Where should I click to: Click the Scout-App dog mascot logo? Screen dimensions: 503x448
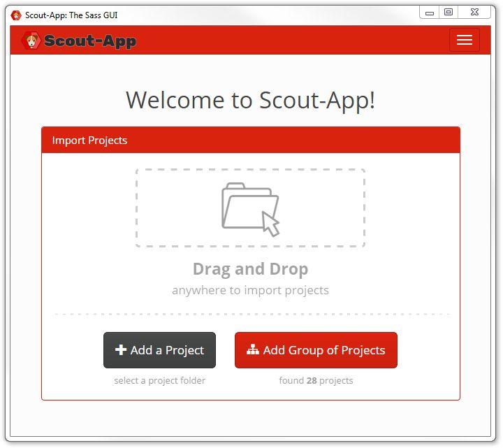click(31, 41)
